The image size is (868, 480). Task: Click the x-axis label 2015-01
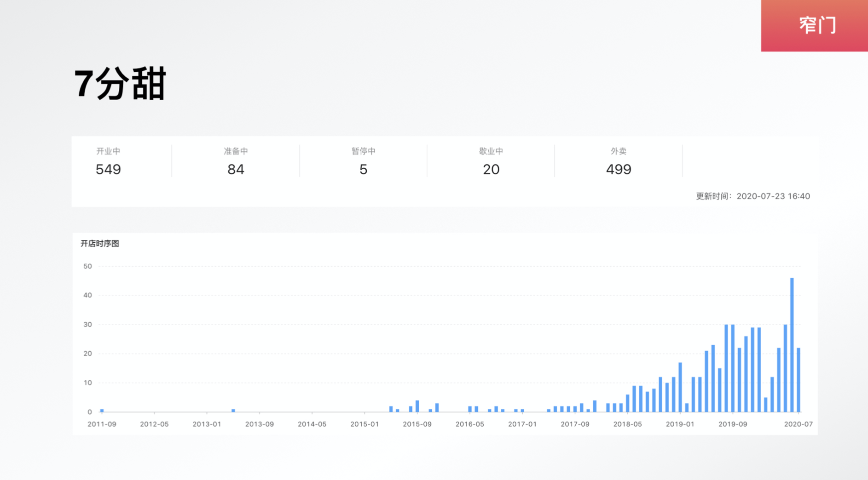(365, 424)
